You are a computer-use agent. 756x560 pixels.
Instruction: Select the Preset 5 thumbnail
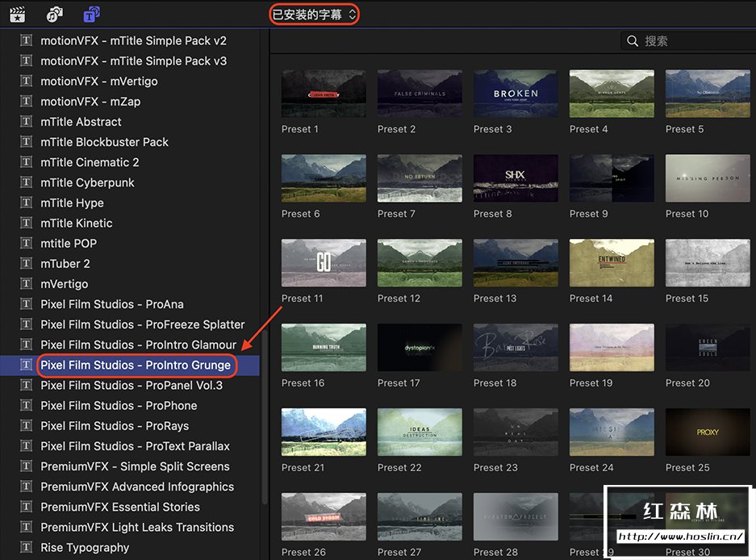(708, 94)
